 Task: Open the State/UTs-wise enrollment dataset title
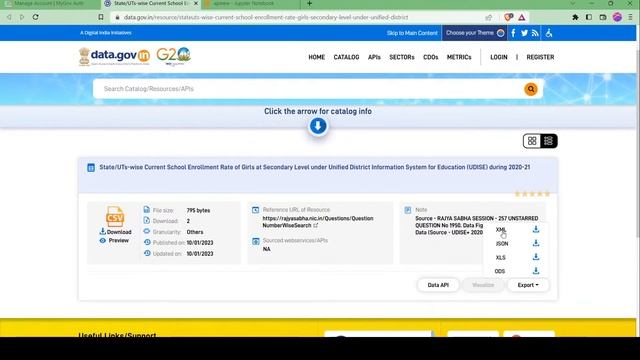[315, 167]
